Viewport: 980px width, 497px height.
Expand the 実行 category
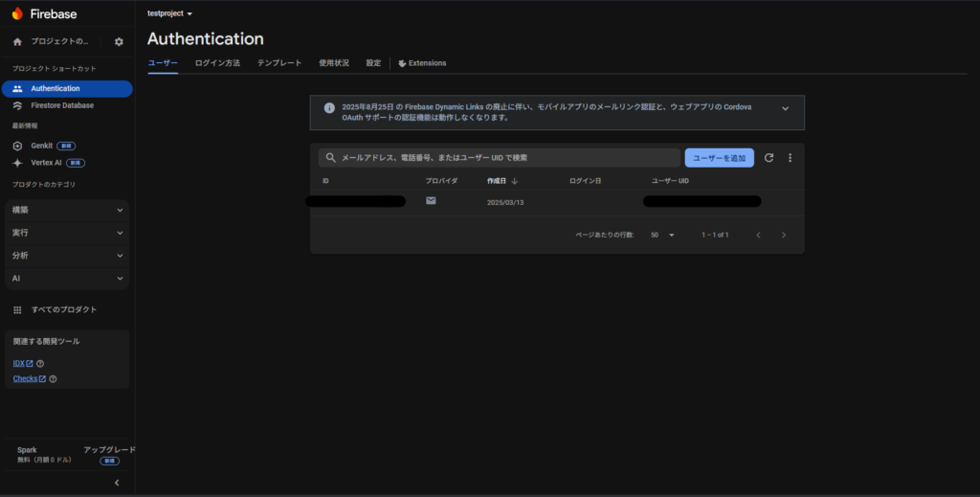click(x=67, y=233)
